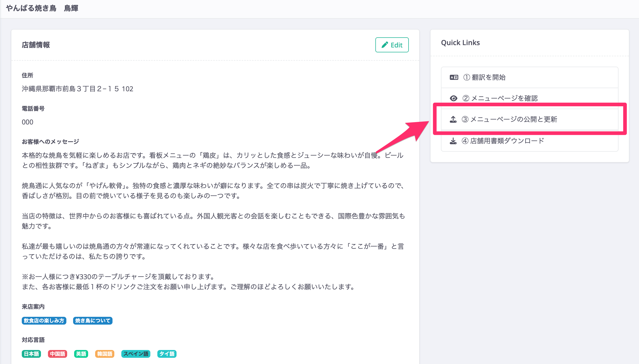Select the スペイン語 language badge

tap(136, 354)
